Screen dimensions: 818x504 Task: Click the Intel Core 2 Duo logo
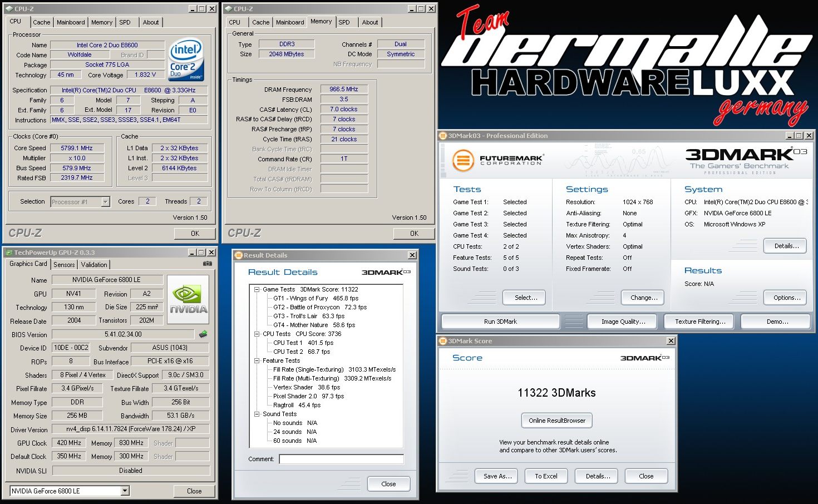point(186,60)
